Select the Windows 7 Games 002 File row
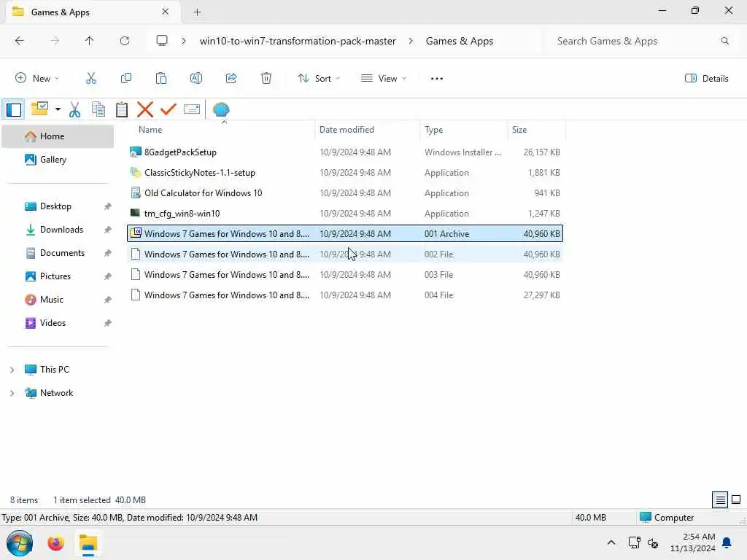Screen dimensions: 747x560 pyautogui.click(x=345, y=254)
